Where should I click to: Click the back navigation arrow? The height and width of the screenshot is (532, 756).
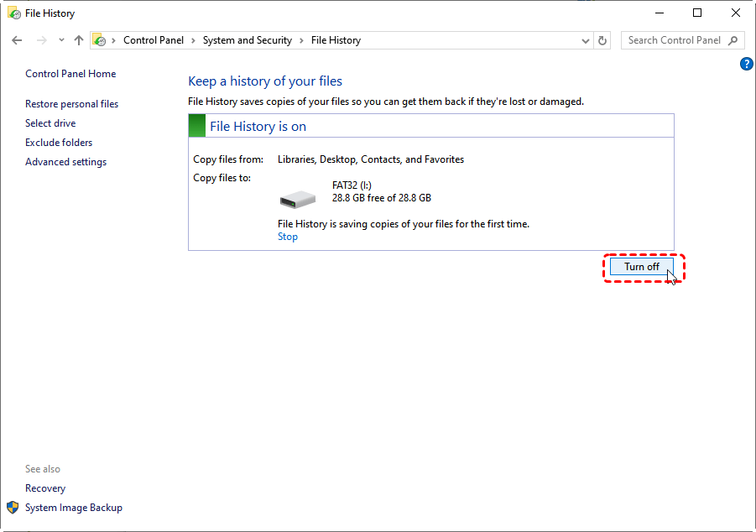[x=17, y=40]
